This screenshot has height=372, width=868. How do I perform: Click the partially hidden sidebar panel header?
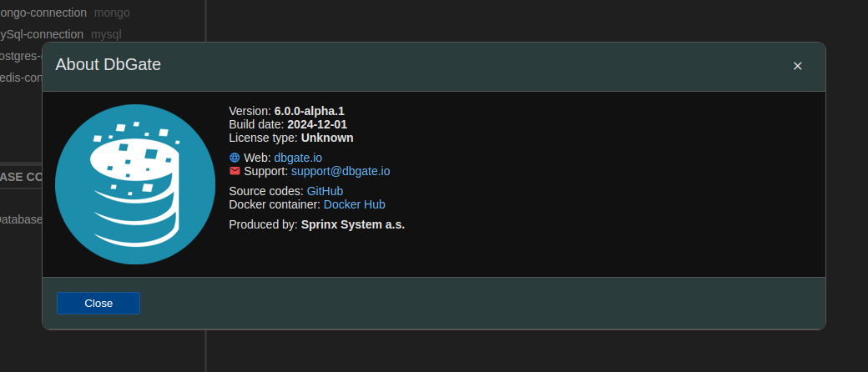[21, 176]
